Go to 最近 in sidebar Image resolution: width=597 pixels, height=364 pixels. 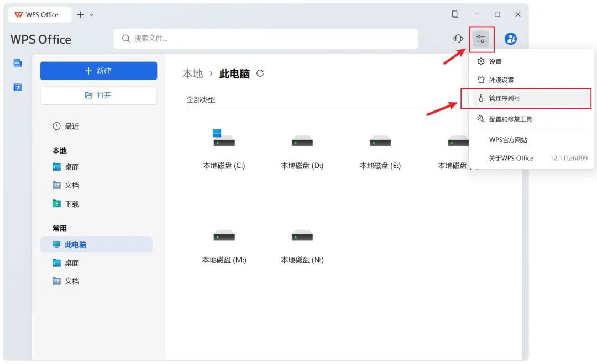click(96, 126)
